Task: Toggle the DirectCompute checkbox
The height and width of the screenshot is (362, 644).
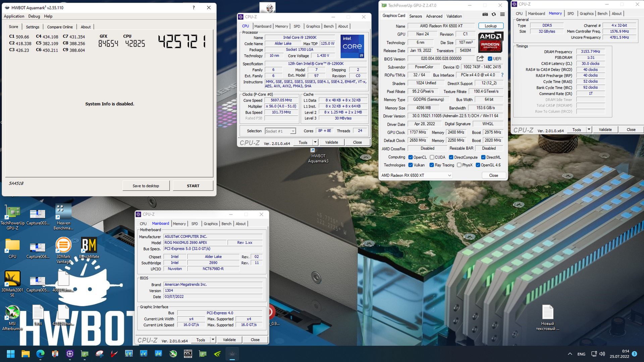Action: [451, 157]
